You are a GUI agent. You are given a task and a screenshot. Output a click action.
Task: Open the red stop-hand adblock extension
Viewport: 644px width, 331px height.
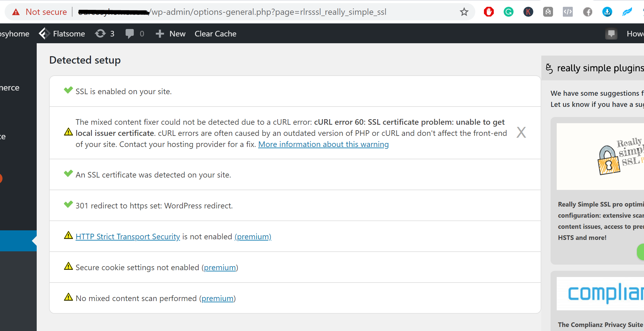489,12
